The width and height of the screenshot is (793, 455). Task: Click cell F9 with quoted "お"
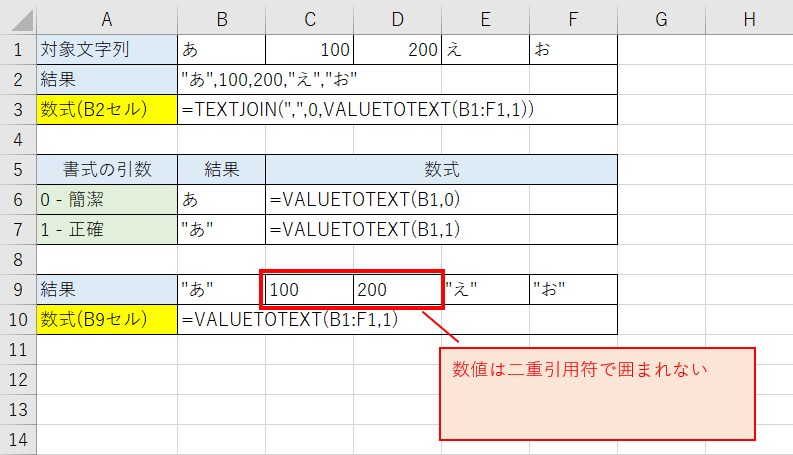pyautogui.click(x=573, y=289)
